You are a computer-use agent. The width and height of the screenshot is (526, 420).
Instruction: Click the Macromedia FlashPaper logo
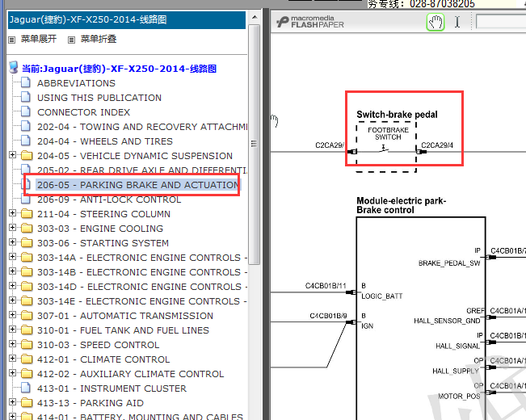click(x=310, y=22)
